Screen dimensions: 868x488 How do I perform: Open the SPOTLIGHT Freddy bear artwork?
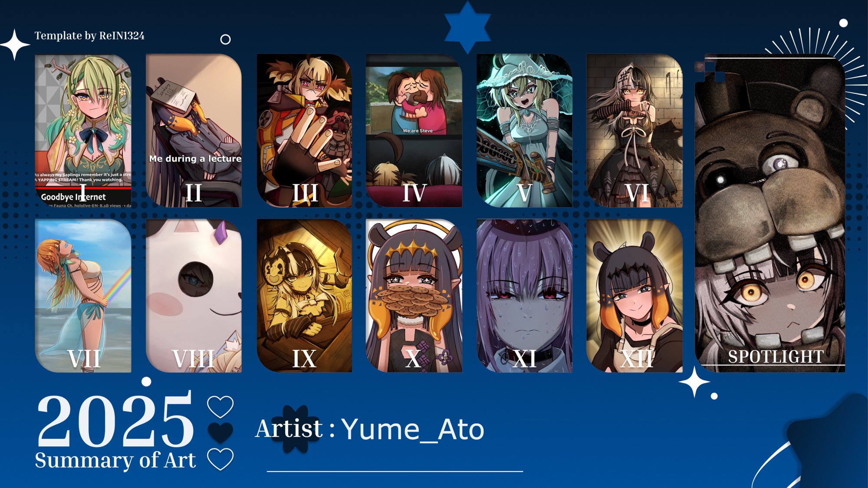click(x=770, y=213)
